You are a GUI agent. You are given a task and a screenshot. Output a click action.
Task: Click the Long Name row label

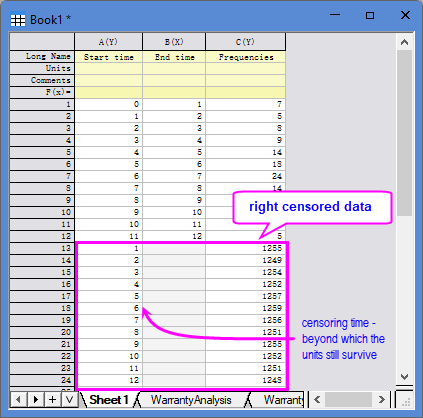coord(42,56)
